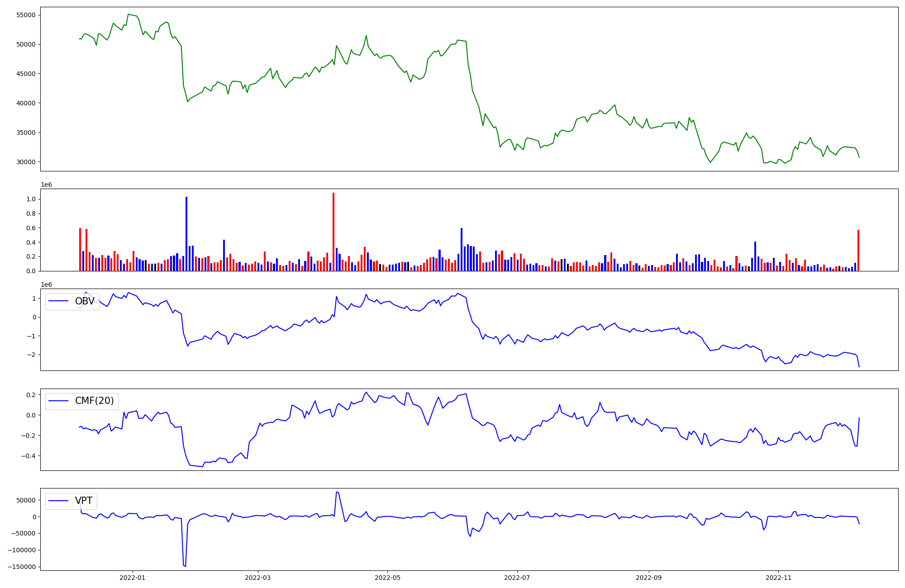Click the 45000 price axis tick label
Viewport: 905px width, 588px height.
tap(26, 74)
